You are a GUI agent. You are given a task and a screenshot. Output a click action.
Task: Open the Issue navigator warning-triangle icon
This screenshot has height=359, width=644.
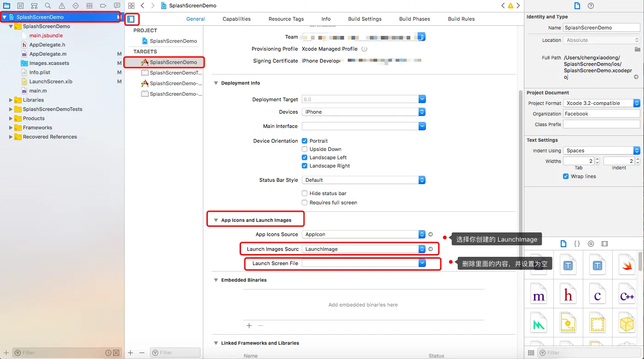pyautogui.click(x=62, y=6)
